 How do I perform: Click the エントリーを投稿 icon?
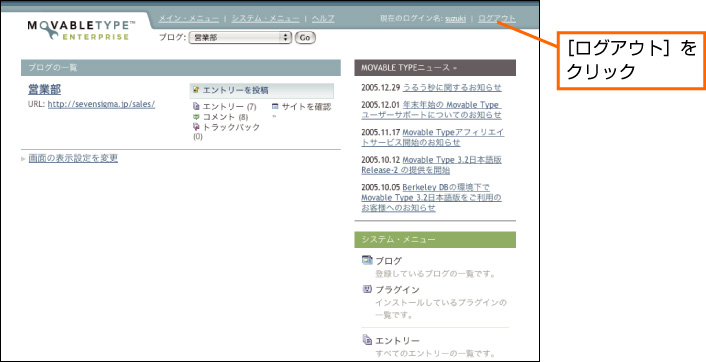pyautogui.click(x=196, y=90)
